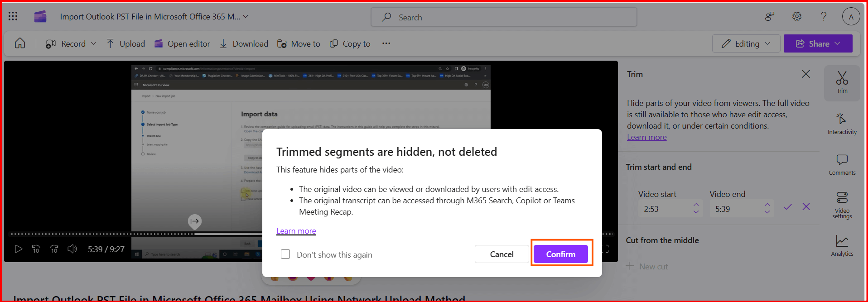This screenshot has width=868, height=302.
Task: Open the more options ellipsis
Action: (x=386, y=43)
